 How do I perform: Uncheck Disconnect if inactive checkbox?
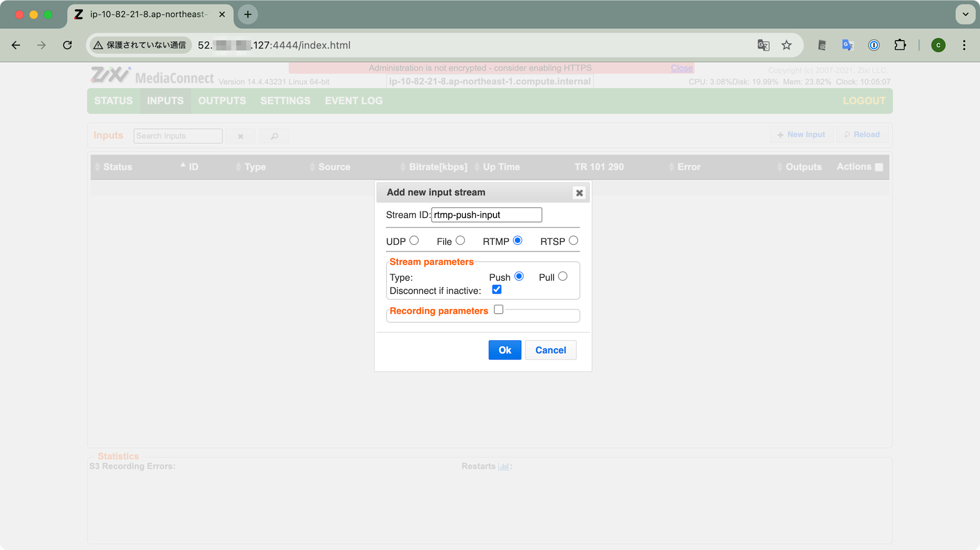tap(497, 289)
